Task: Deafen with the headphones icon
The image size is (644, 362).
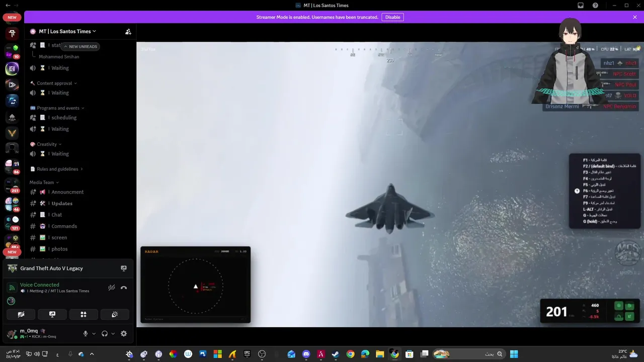Action: (x=105, y=333)
